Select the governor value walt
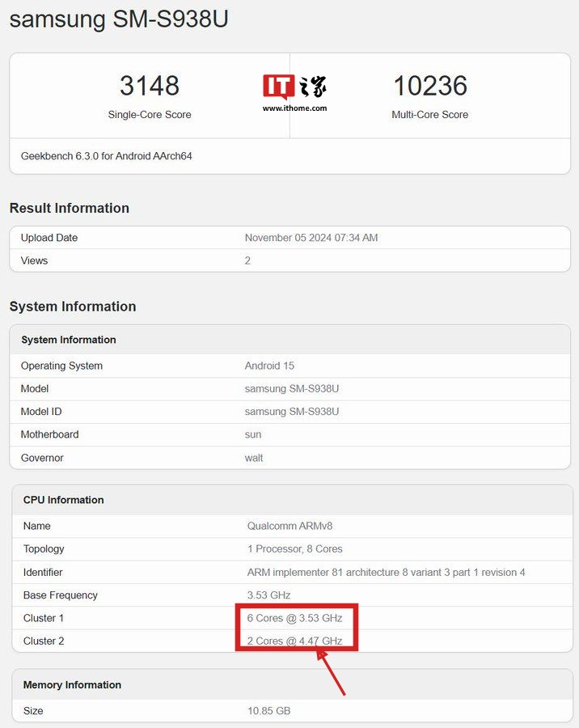Image resolution: width=579 pixels, height=728 pixels. click(254, 458)
